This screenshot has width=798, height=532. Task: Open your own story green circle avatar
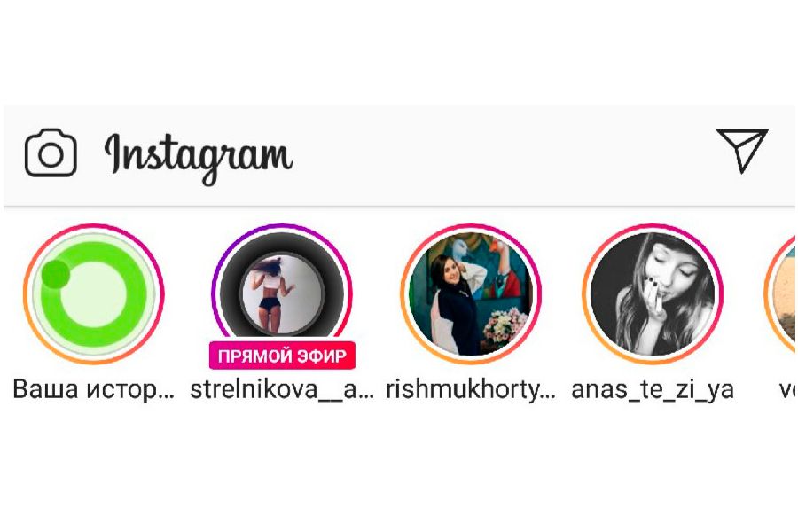click(94, 293)
